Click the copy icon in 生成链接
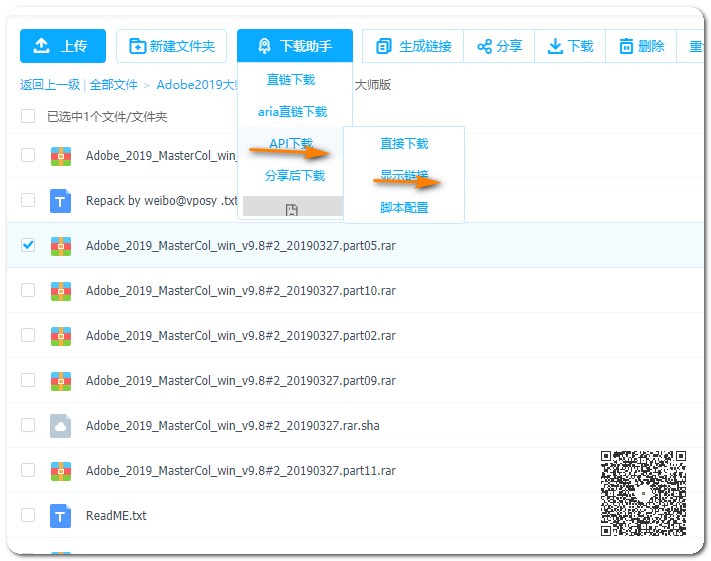The width and height of the screenshot is (711, 561). pos(384,46)
